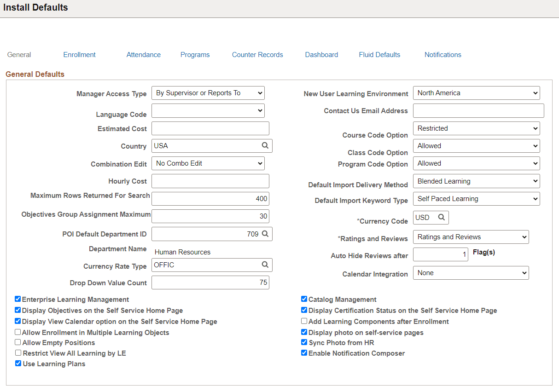
Task: Switch to the Enrollment tab
Action: pos(80,55)
